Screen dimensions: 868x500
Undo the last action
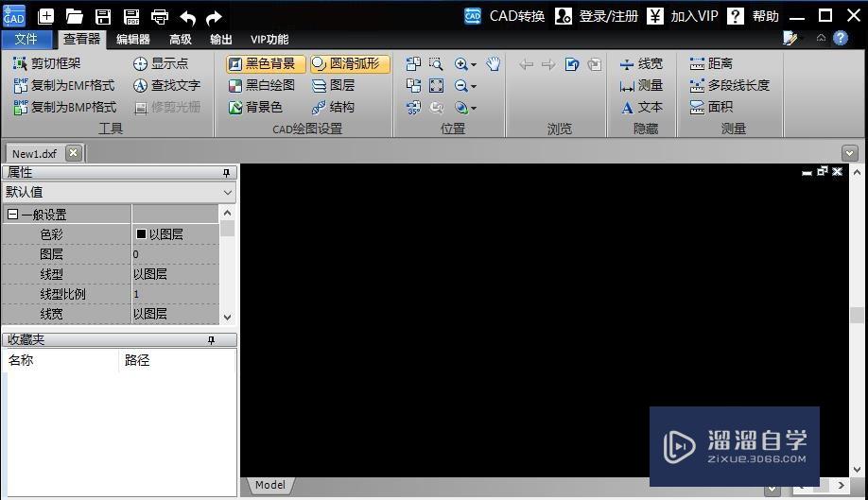[188, 18]
